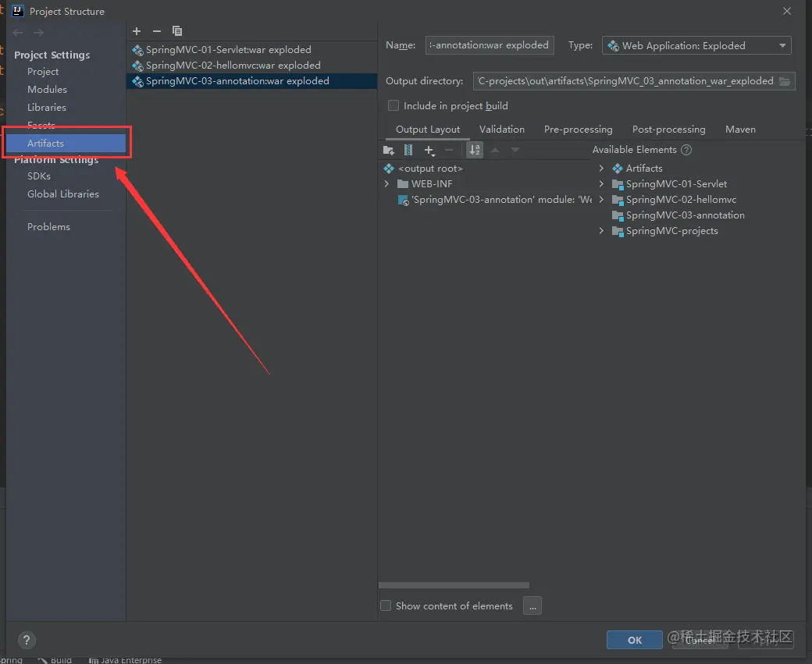Switch to the Validation tab
812x664 pixels.
point(502,130)
